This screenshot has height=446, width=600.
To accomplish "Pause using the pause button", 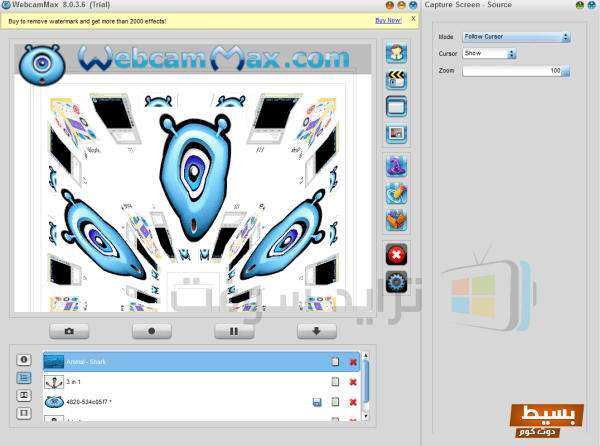I will [233, 330].
